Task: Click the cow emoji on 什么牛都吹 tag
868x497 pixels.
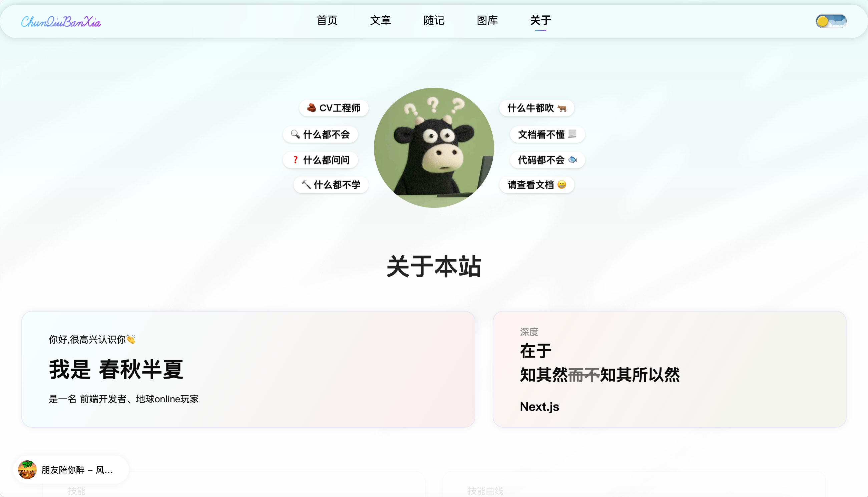Action: coord(562,108)
